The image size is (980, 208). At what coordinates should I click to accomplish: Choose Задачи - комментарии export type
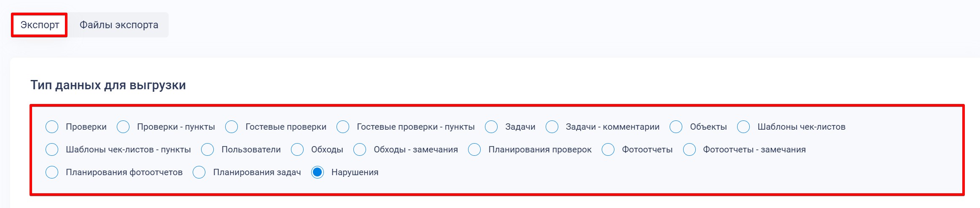click(552, 127)
